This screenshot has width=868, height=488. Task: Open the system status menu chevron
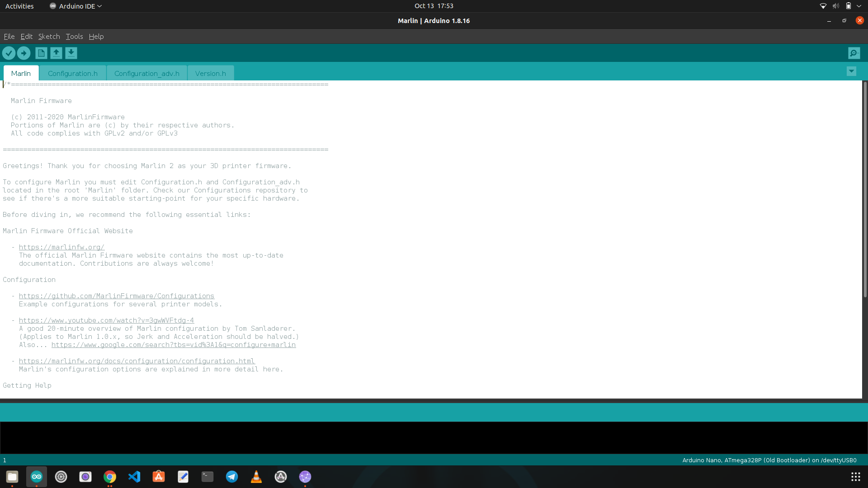859,6
